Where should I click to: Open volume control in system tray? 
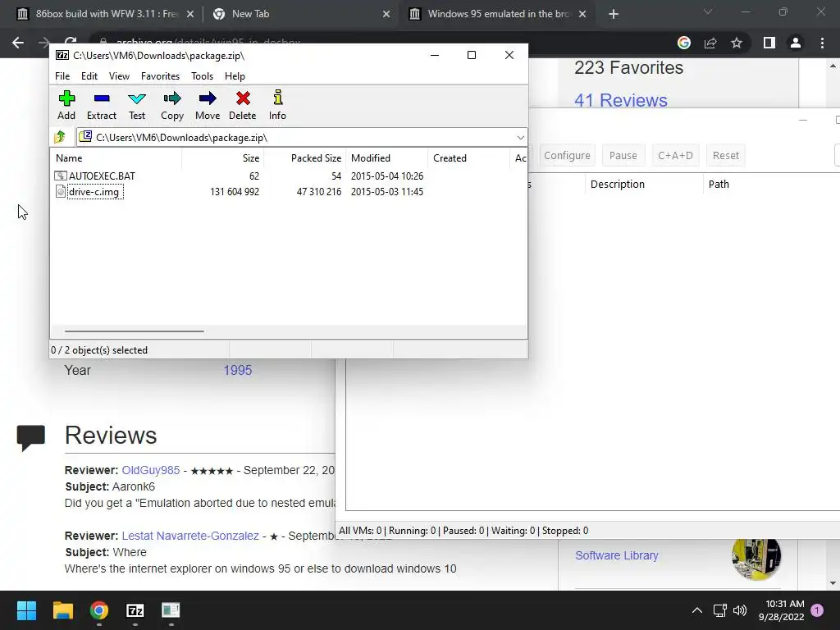[x=740, y=610]
